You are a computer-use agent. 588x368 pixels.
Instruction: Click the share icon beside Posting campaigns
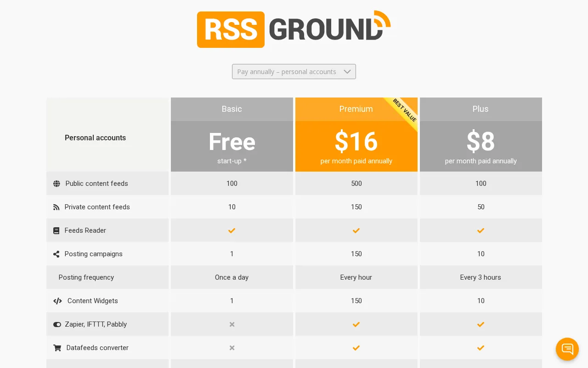pyautogui.click(x=56, y=254)
